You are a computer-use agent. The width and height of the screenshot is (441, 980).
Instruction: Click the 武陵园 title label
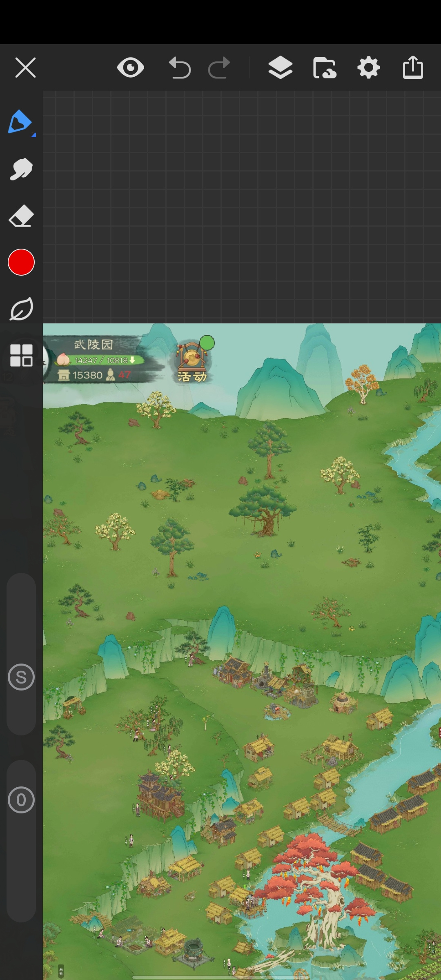point(94,344)
